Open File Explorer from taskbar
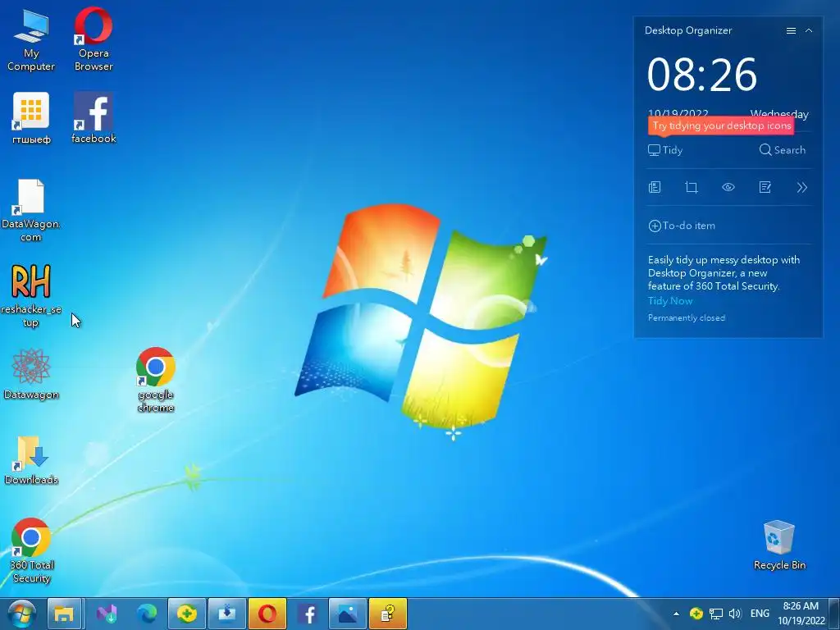Viewport: 840px width, 630px height. pyautogui.click(x=64, y=614)
